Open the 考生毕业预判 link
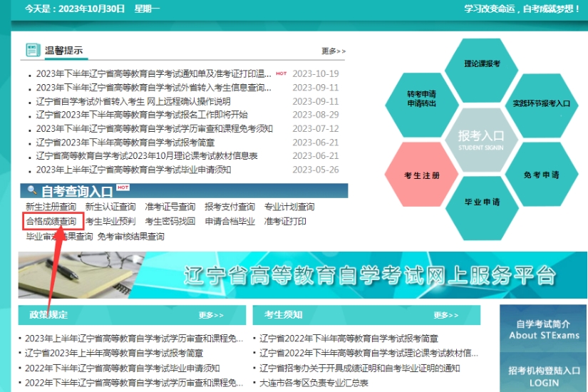The width and height of the screenshot is (588, 392). pos(110,222)
